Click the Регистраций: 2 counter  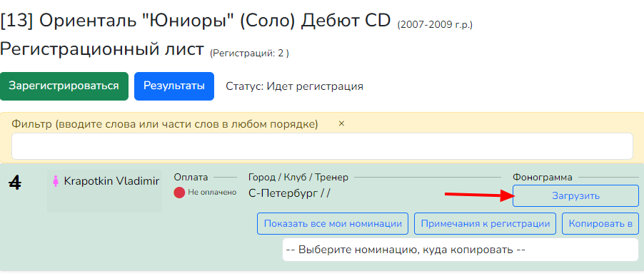[x=249, y=53]
